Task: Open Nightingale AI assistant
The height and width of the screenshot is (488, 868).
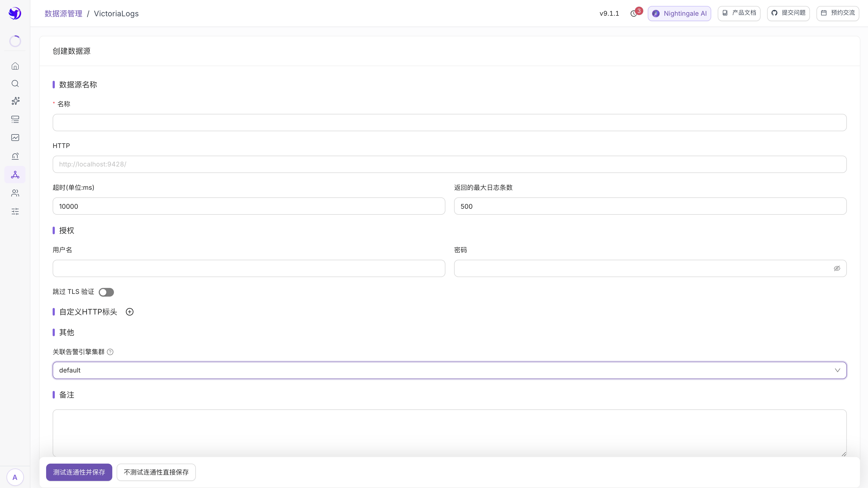Action: [x=679, y=14]
